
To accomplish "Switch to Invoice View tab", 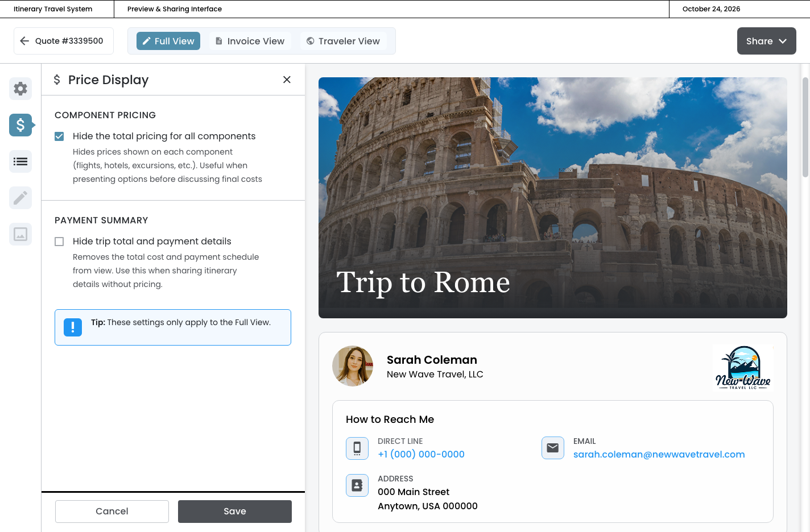I will click(250, 41).
